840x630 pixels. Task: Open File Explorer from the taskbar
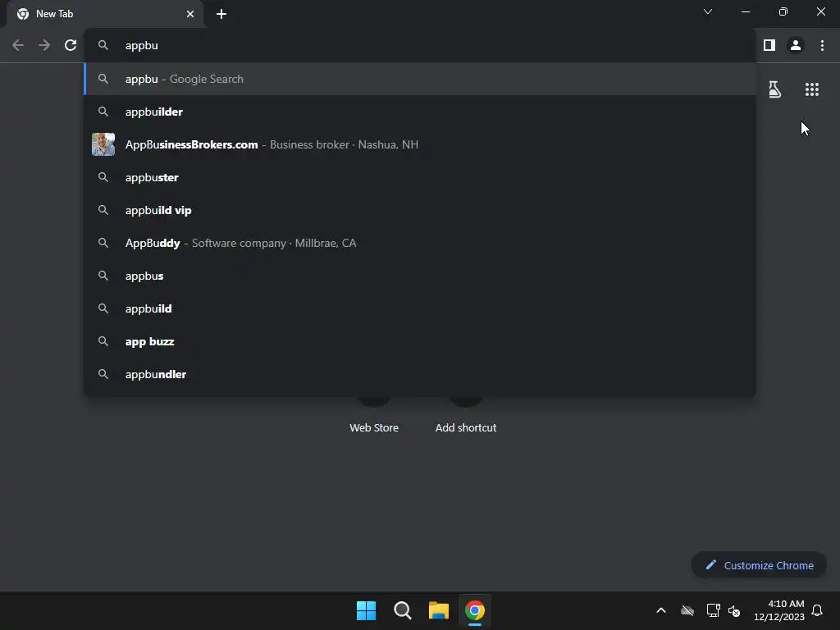point(439,610)
